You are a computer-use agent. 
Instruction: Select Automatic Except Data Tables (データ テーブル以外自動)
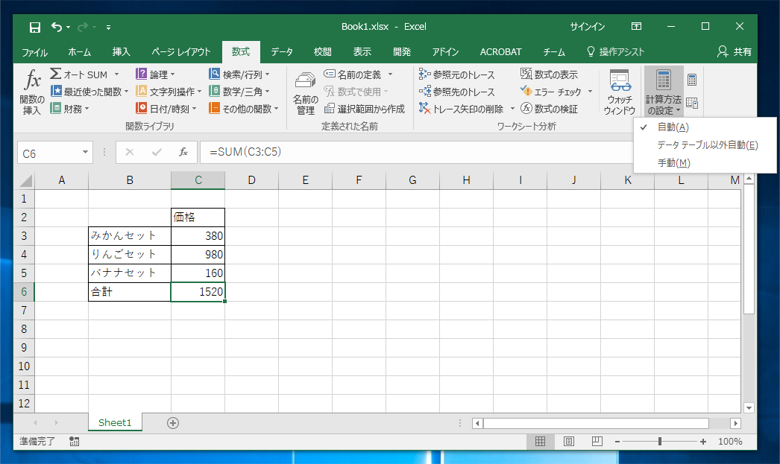pos(705,145)
